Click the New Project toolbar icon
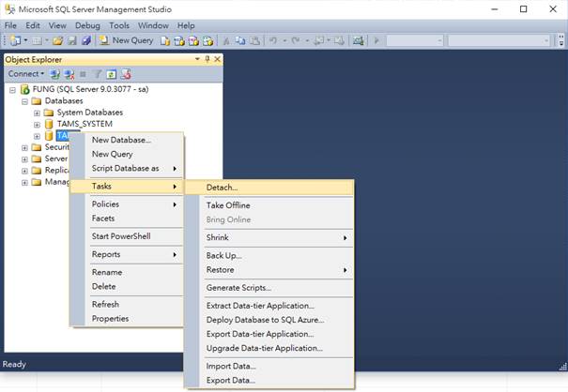568x392 pixels. (16, 40)
